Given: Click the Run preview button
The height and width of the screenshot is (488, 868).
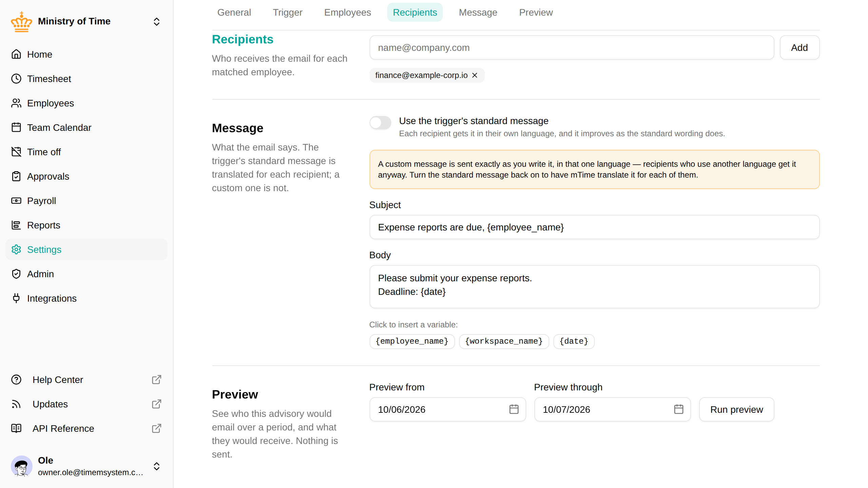Looking at the screenshot, I should (736, 409).
